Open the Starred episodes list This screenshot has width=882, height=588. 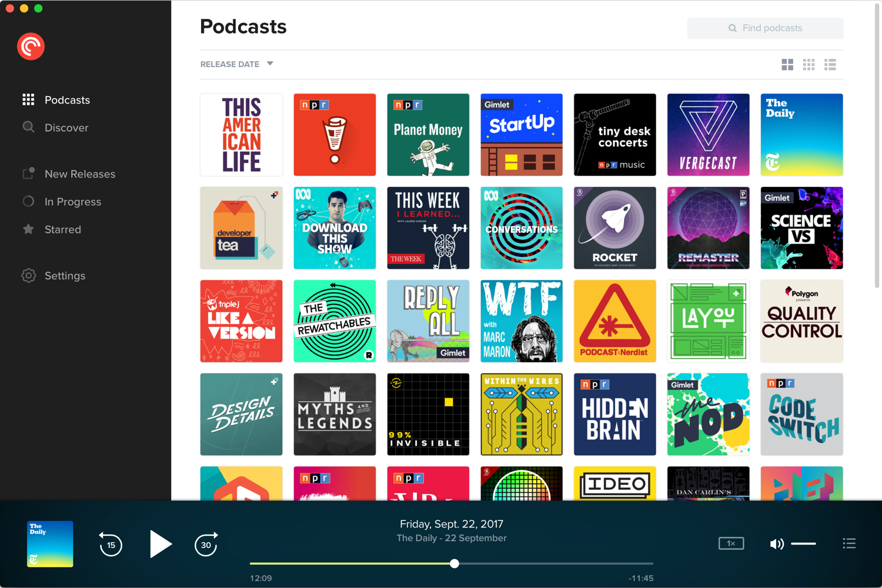point(62,229)
